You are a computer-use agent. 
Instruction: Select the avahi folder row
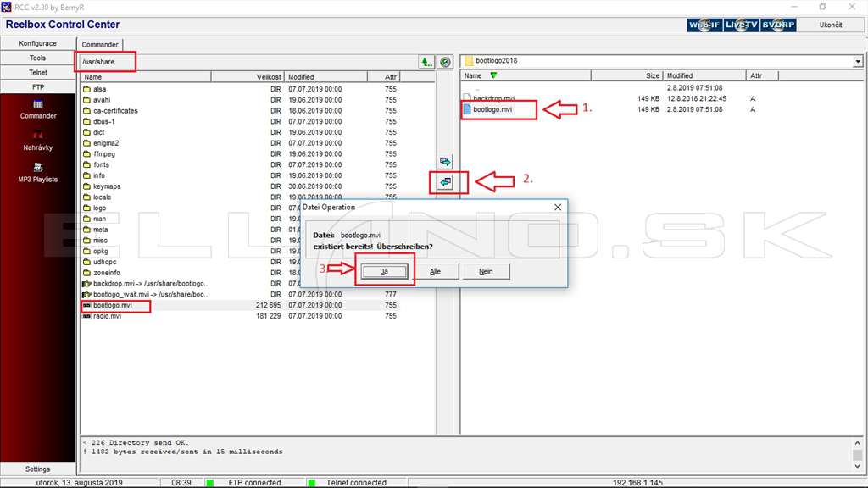(x=240, y=100)
